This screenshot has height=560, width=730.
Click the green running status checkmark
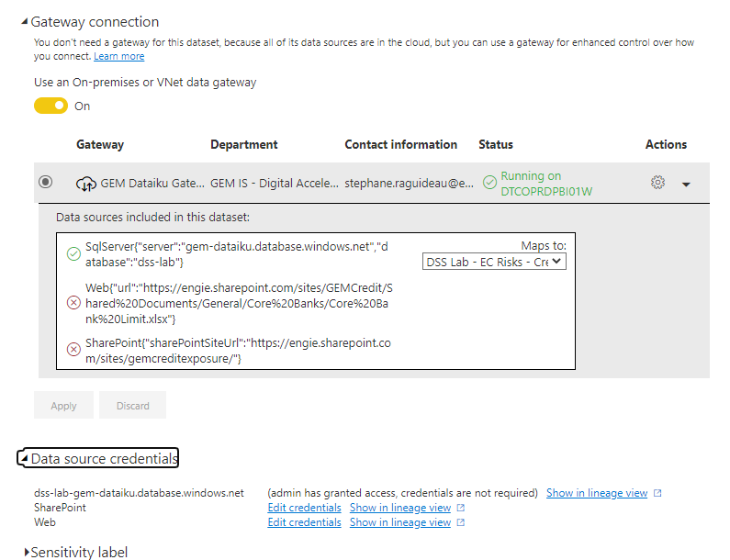(x=489, y=183)
